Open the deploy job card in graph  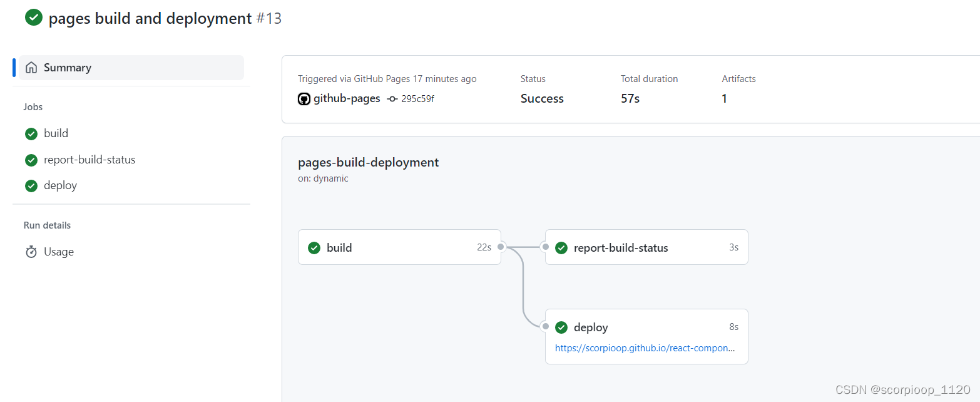[646, 336]
